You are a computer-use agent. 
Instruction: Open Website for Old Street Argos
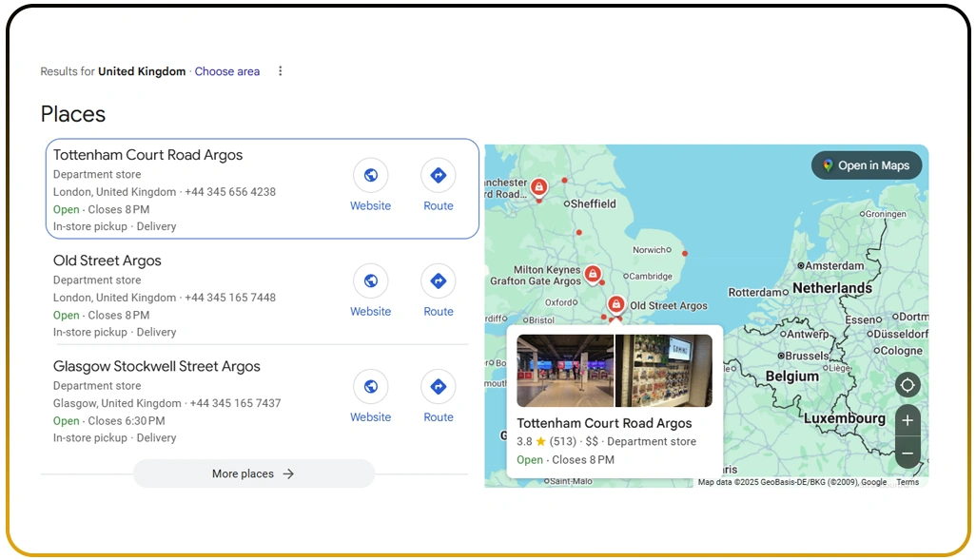point(370,281)
